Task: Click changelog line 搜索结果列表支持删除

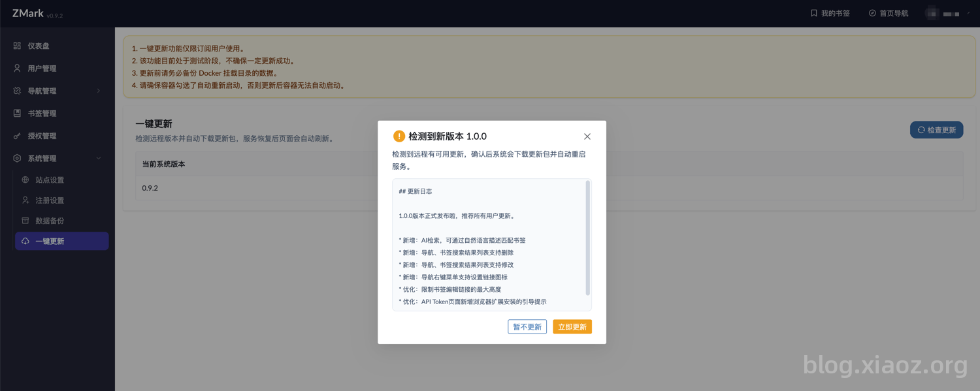Action: coord(456,253)
